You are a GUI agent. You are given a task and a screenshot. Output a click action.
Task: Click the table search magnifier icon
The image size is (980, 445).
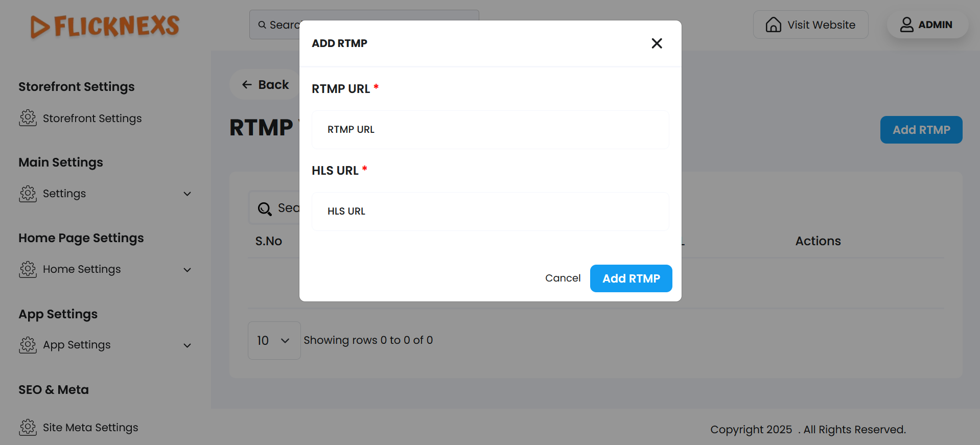click(265, 208)
